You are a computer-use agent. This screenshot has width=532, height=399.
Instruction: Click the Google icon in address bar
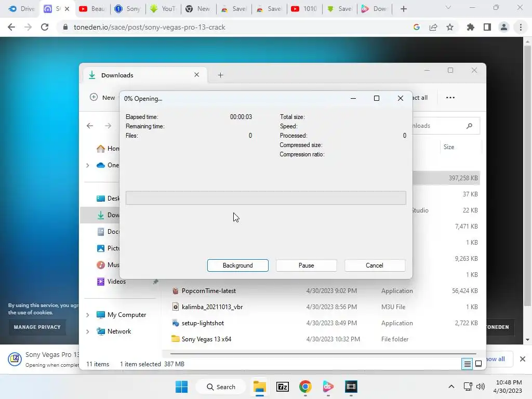[x=417, y=27]
